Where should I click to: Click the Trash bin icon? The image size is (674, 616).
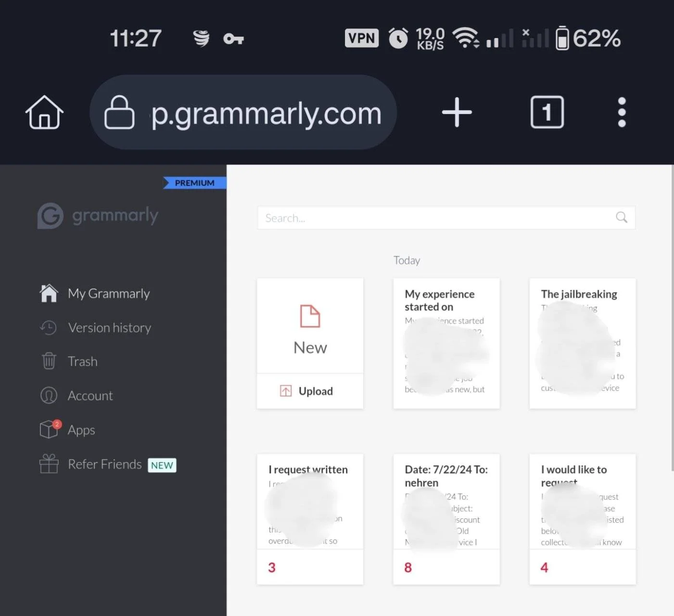click(49, 361)
